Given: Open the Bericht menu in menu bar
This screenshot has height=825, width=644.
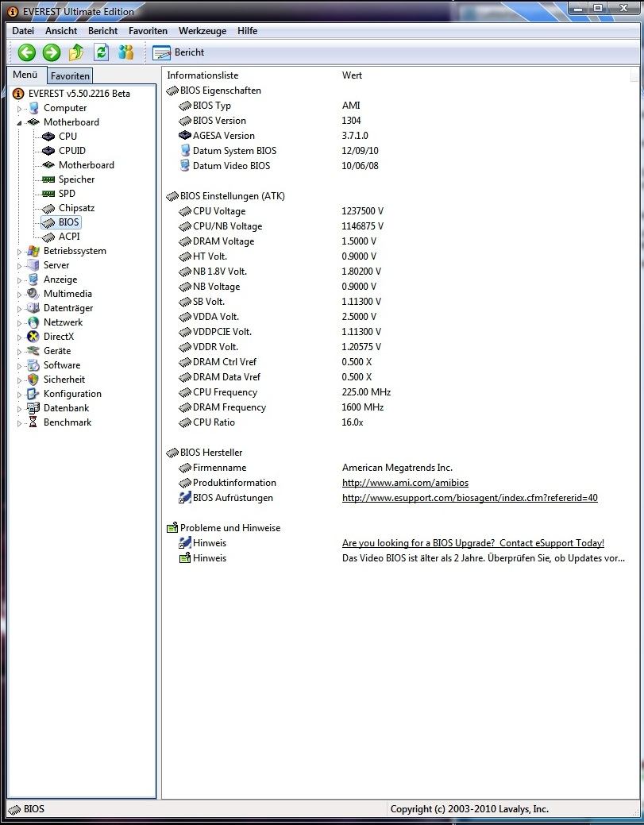Looking at the screenshot, I should 102,31.
